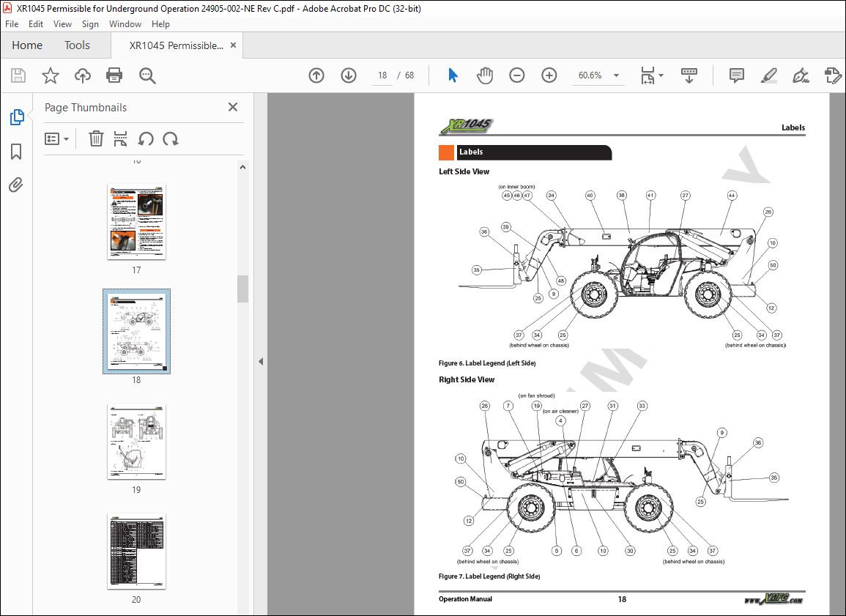Add a comment note
Viewport: 846px width, 616px height.
pos(736,75)
